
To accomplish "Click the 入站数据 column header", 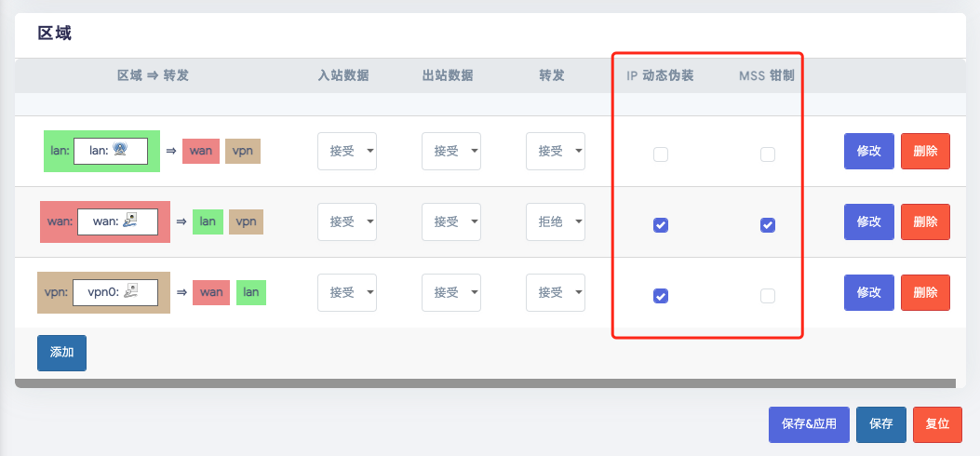I will (343, 75).
